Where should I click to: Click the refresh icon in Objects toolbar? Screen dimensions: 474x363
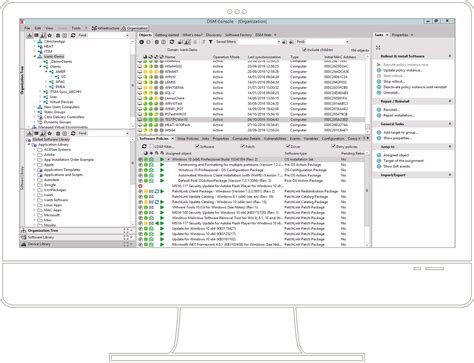point(172,42)
